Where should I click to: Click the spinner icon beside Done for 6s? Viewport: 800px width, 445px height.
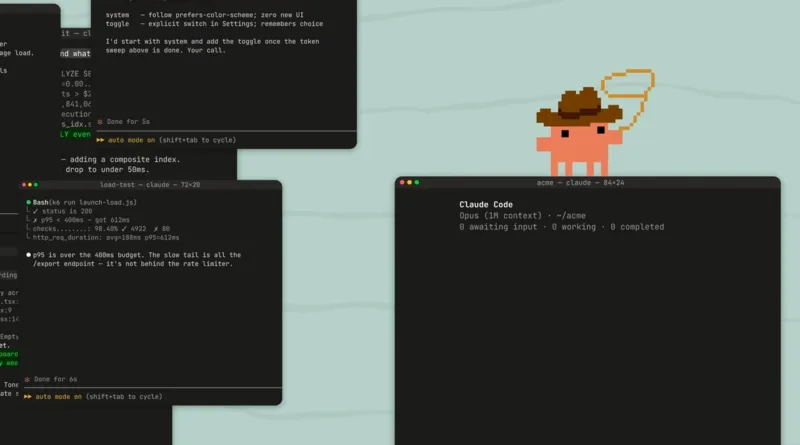point(28,379)
